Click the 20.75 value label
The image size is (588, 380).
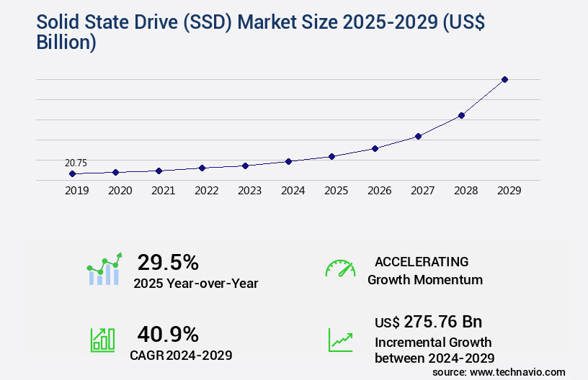pos(76,163)
